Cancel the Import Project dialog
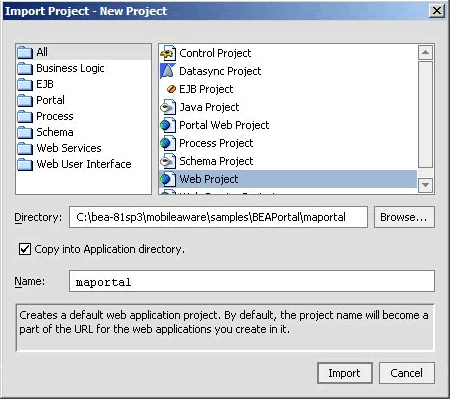Screen dimensions: 450x399 (407, 373)
